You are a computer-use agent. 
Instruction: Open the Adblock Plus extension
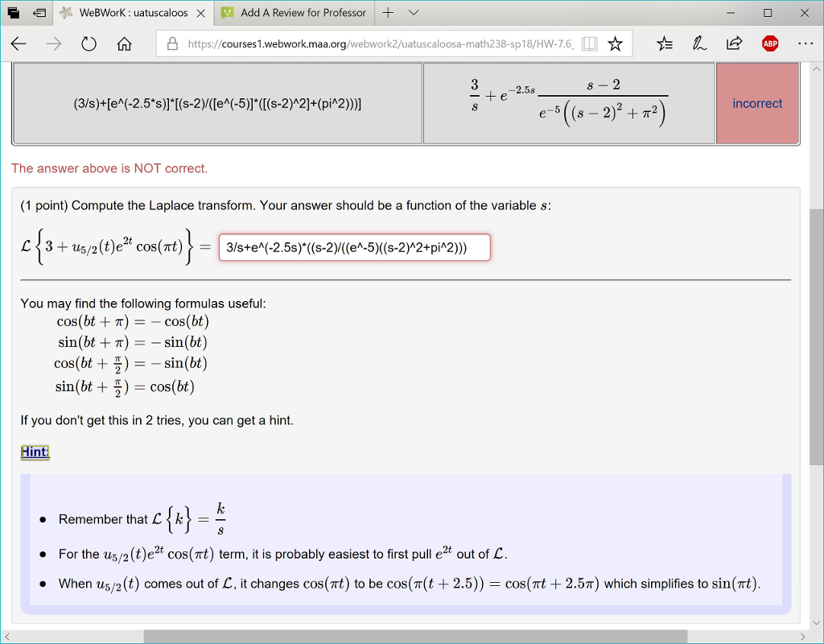770,43
